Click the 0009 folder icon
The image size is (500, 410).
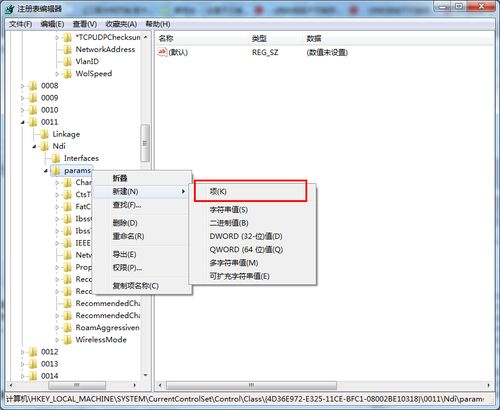33,98
